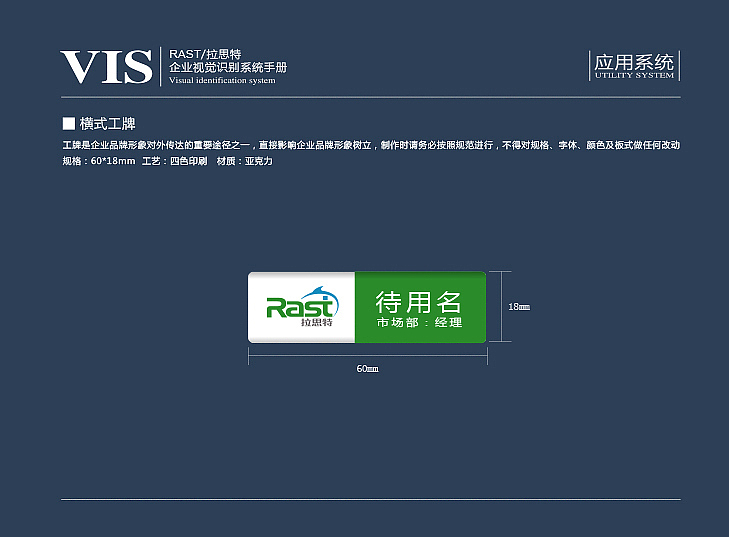Click the 规格：60*18mm specification text
Screen dimensions: 729x537
(x=99, y=161)
